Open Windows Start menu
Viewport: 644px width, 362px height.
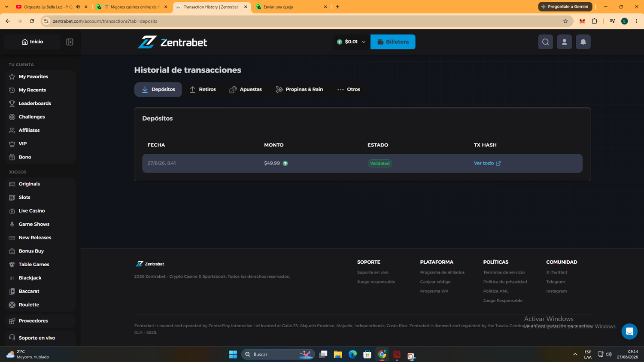233,354
